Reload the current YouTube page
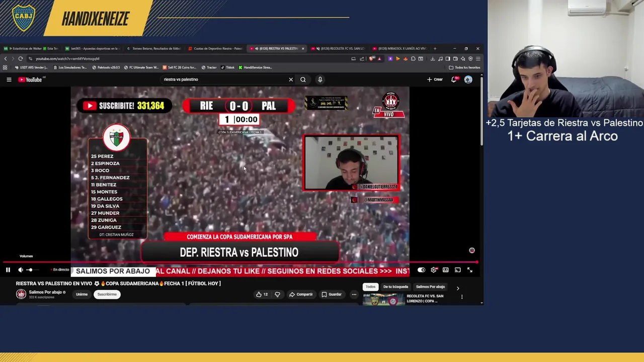Viewport: 644px width, 362px height. 21,58
